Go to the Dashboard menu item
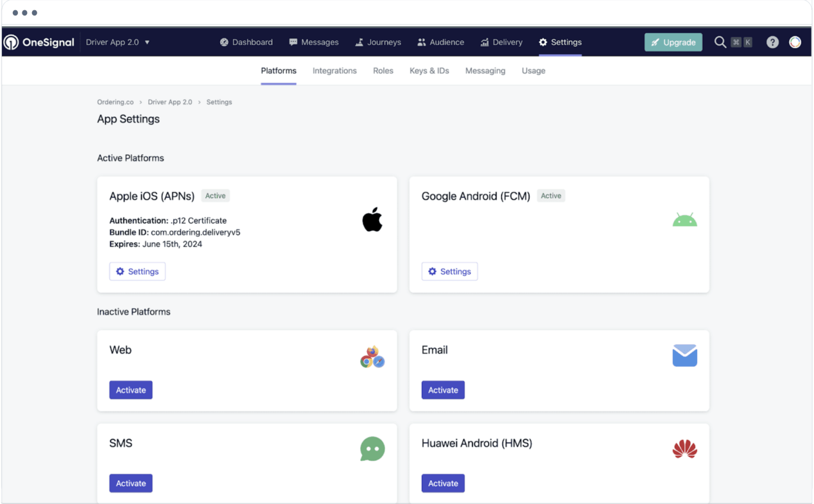Viewport: 814px width, 504px height. click(246, 42)
